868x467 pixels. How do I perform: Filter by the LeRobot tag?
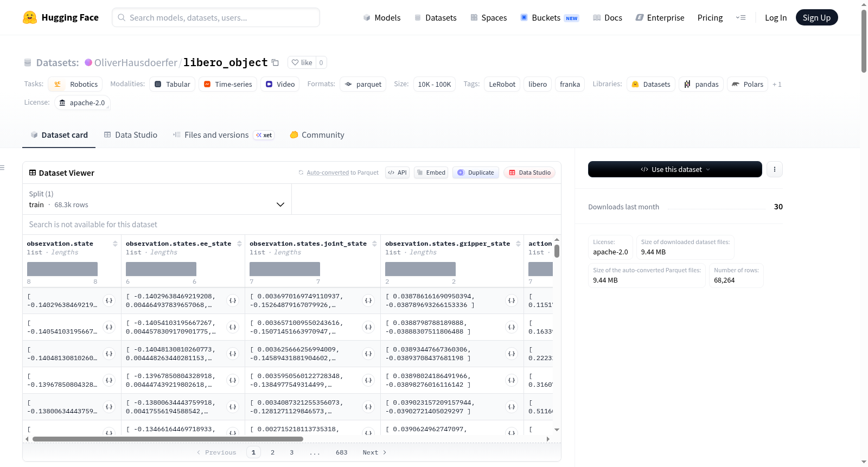tap(502, 84)
